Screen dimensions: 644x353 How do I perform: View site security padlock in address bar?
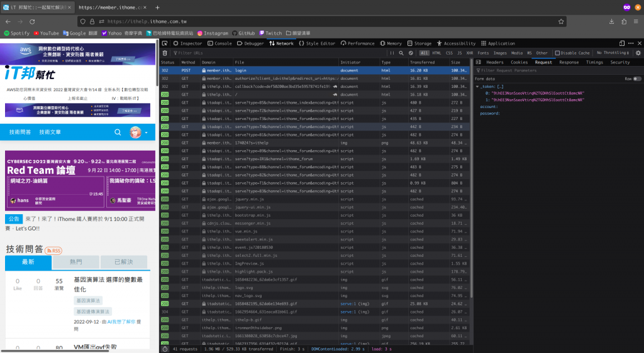click(x=92, y=21)
